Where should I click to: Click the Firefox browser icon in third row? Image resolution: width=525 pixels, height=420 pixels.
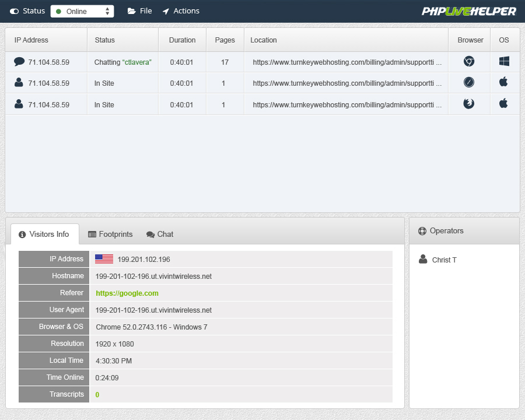click(468, 104)
